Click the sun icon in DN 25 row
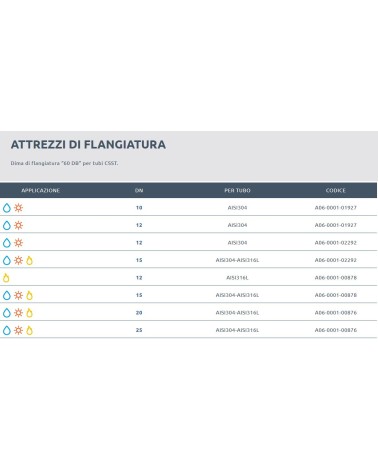Screen dimensions: 378x472 (x=18, y=330)
